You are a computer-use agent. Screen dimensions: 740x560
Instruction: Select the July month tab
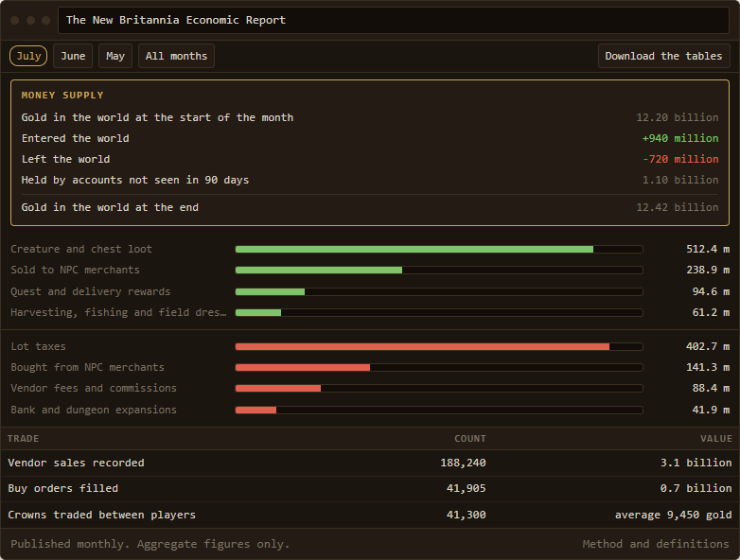(28, 56)
